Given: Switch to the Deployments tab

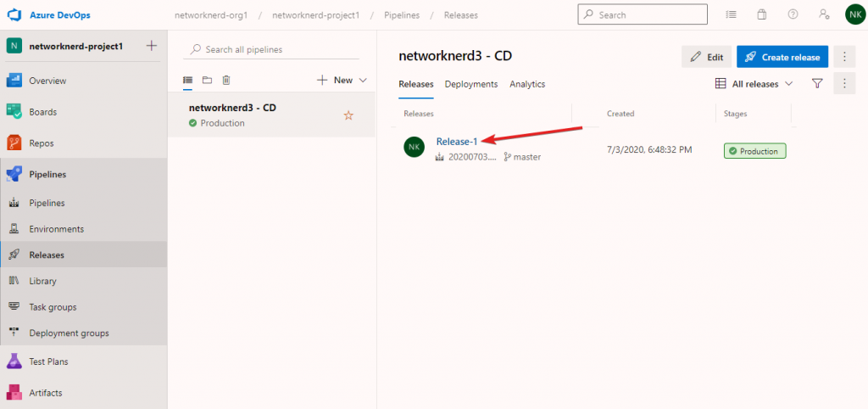Looking at the screenshot, I should [x=471, y=84].
